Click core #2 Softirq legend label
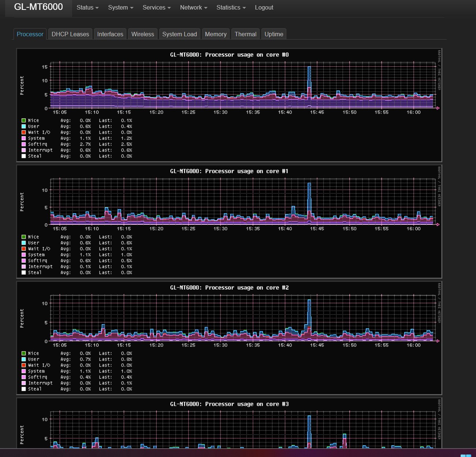The height and width of the screenshot is (457, 476). click(37, 377)
